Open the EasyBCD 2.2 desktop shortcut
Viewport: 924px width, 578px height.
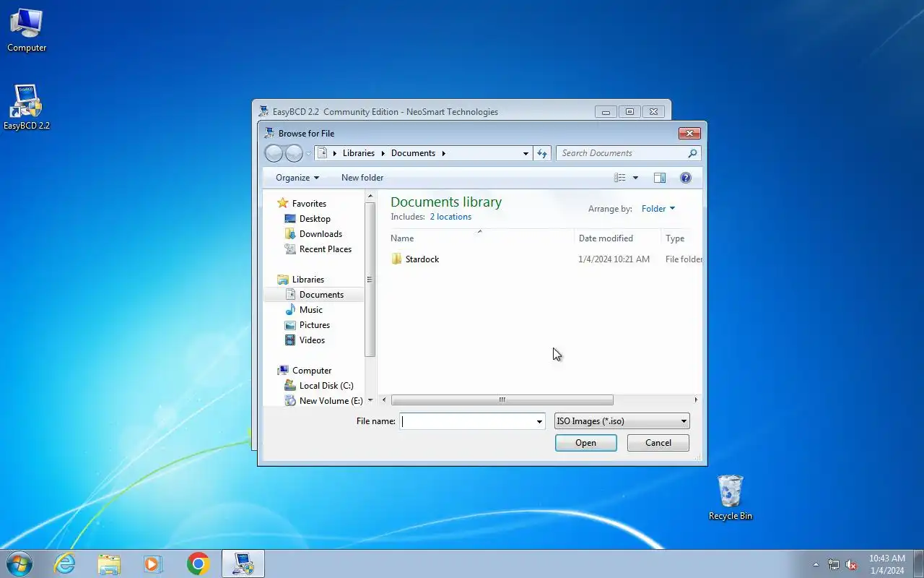click(27, 108)
